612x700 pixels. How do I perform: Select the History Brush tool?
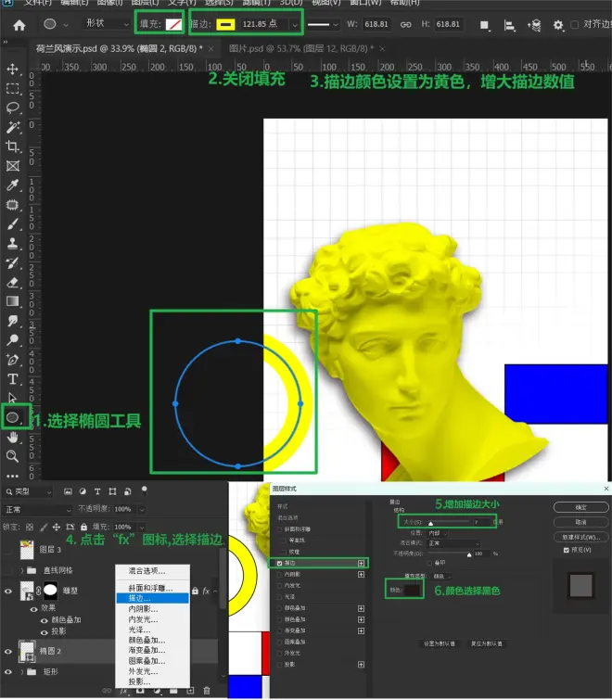click(12, 263)
